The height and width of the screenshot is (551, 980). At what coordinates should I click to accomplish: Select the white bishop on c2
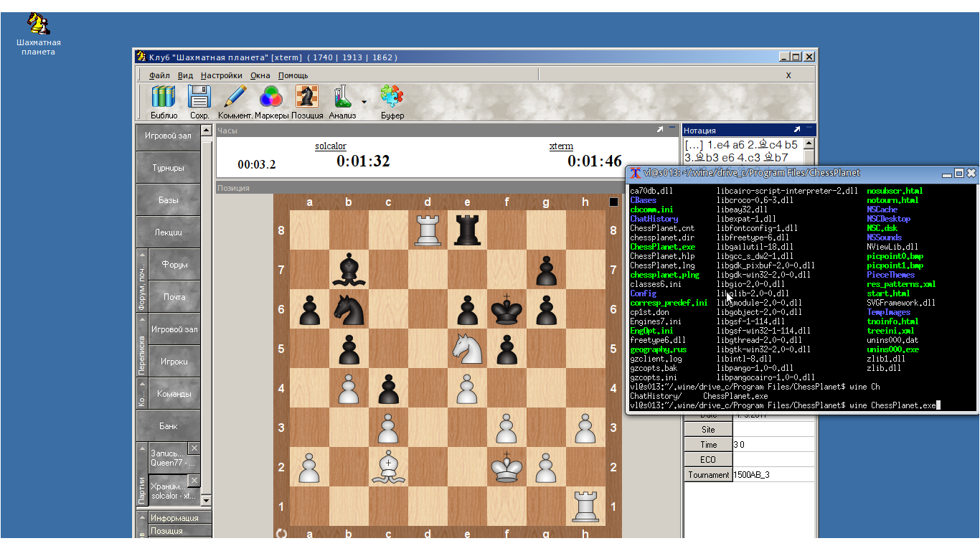[389, 466]
